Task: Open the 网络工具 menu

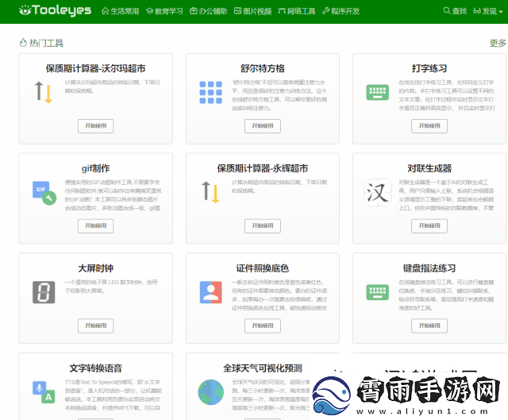Action: point(297,11)
